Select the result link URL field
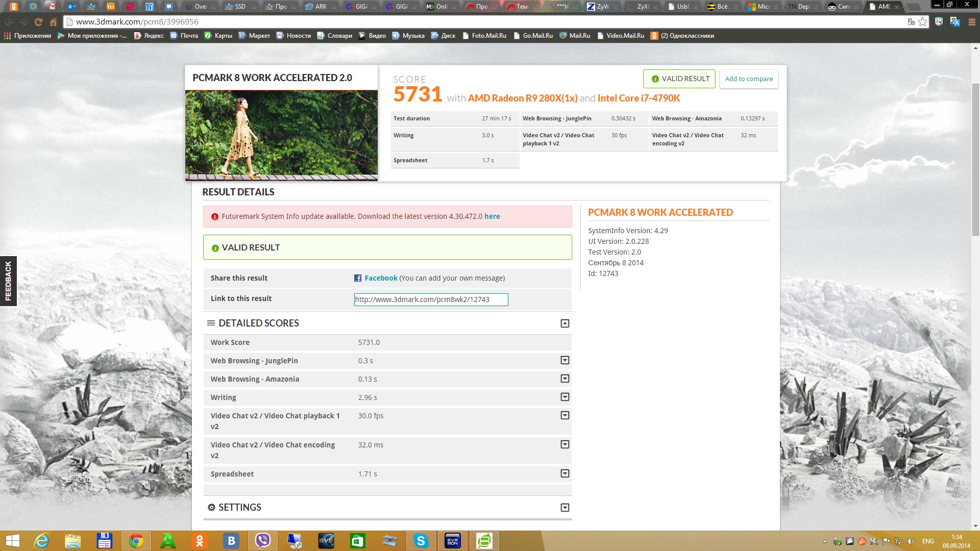This screenshot has width=980, height=551. point(431,299)
